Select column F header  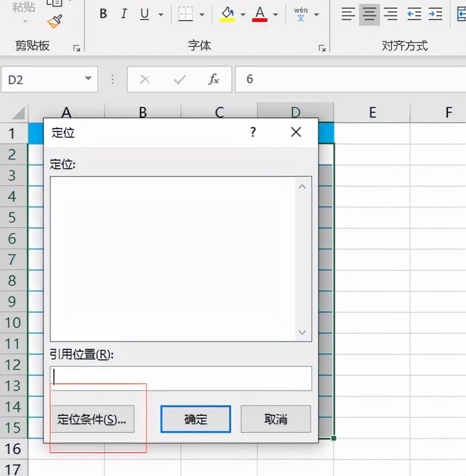tap(438, 113)
